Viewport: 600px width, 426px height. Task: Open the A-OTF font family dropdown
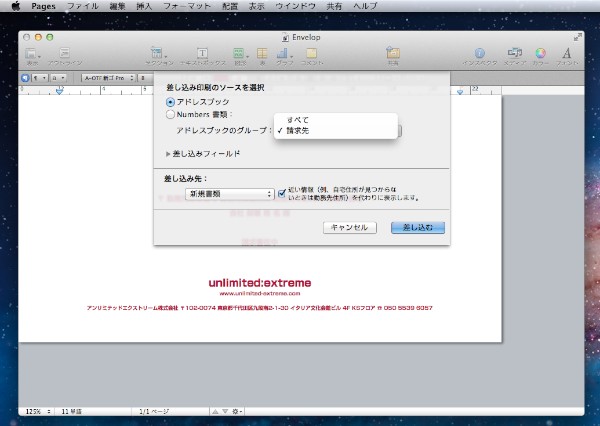108,78
